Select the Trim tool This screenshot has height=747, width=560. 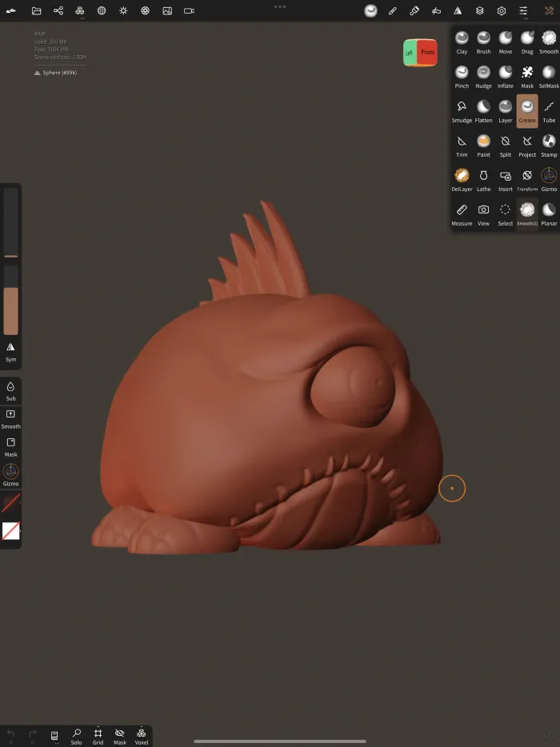[462, 144]
